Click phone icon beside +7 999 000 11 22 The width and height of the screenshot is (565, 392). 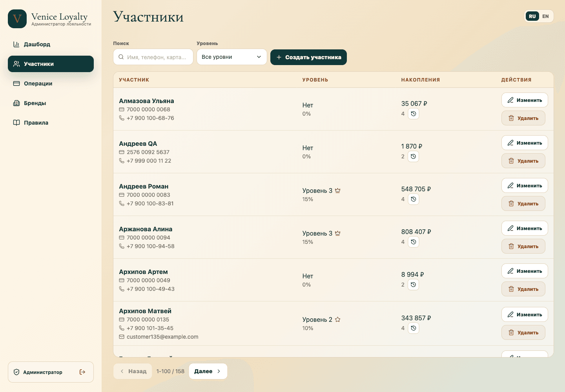tap(122, 161)
